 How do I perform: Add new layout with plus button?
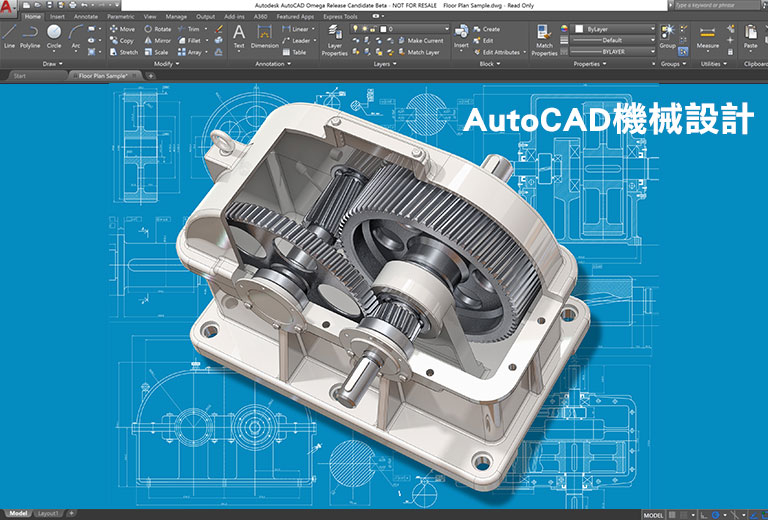72,514
